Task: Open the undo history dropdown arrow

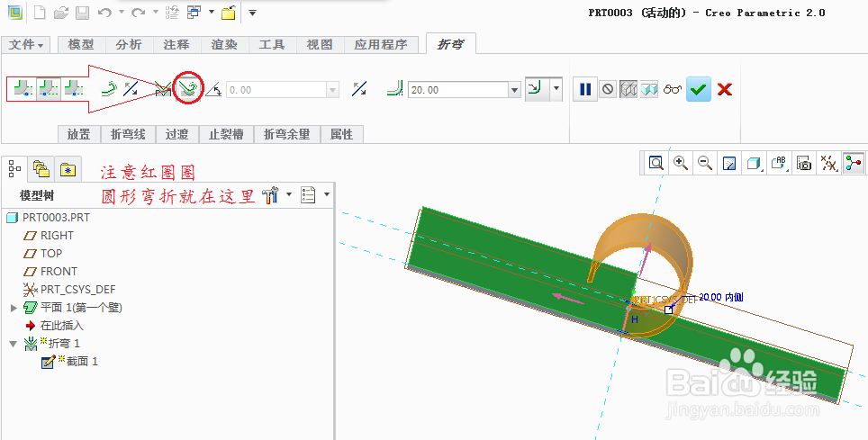Action: pyautogui.click(x=122, y=12)
